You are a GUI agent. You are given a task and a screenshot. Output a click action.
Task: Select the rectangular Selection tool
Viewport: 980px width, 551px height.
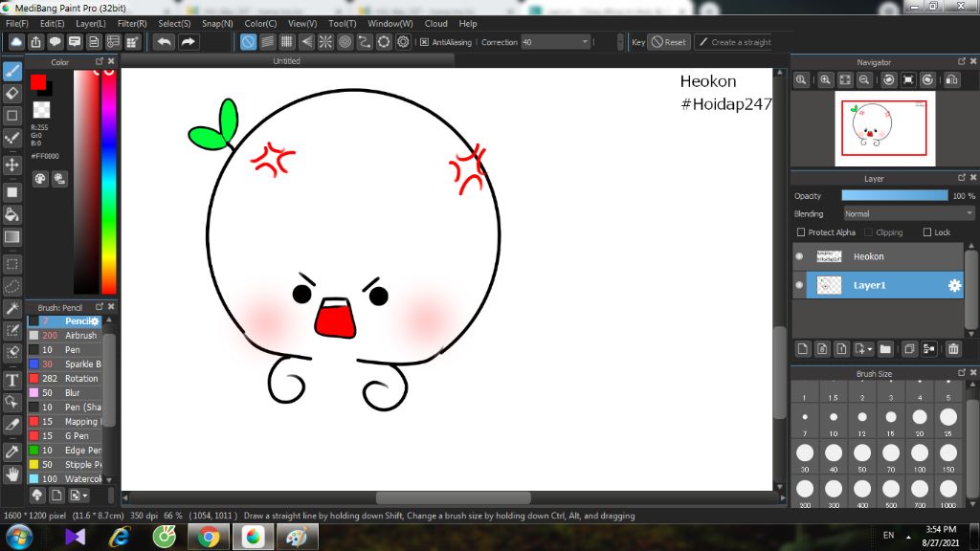coord(12,264)
